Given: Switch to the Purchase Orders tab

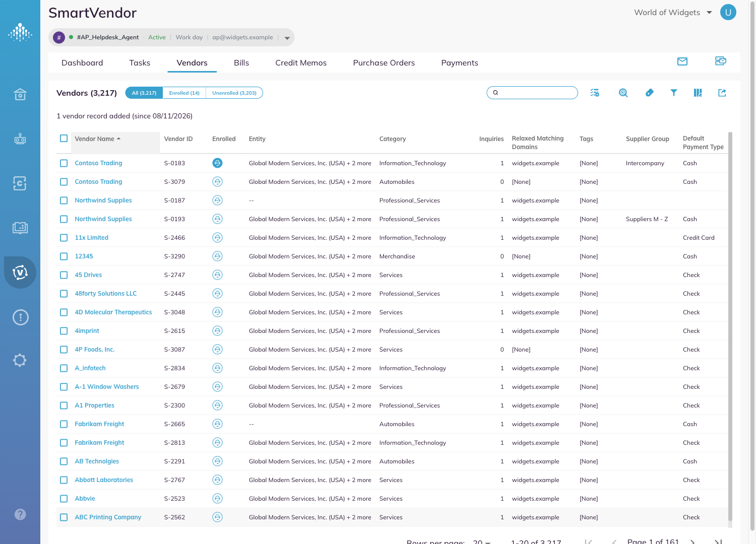Looking at the screenshot, I should (x=384, y=63).
